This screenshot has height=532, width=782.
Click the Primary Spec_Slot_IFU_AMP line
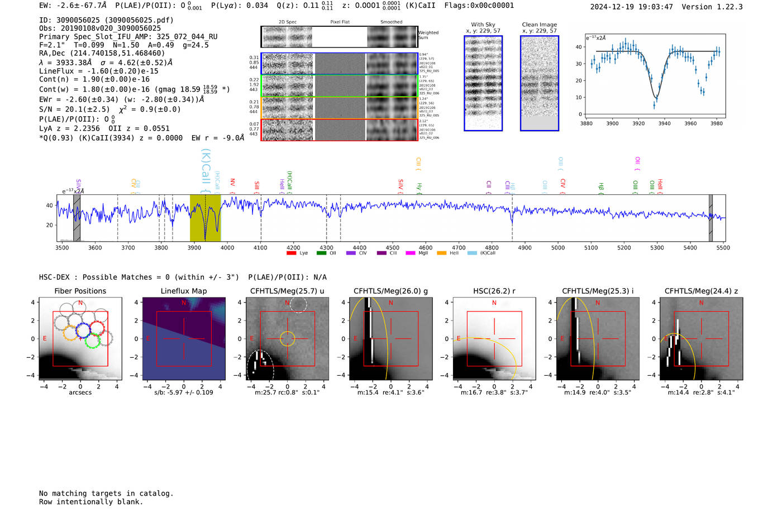tap(128, 37)
